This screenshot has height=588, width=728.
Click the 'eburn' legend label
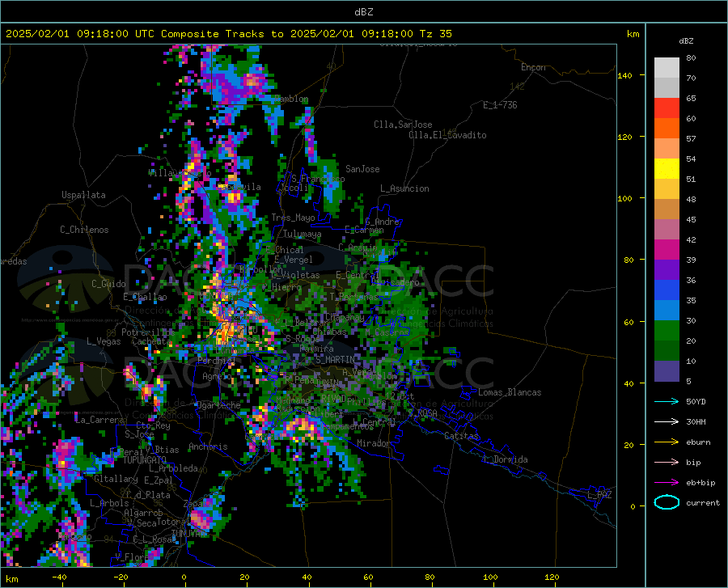(698, 442)
